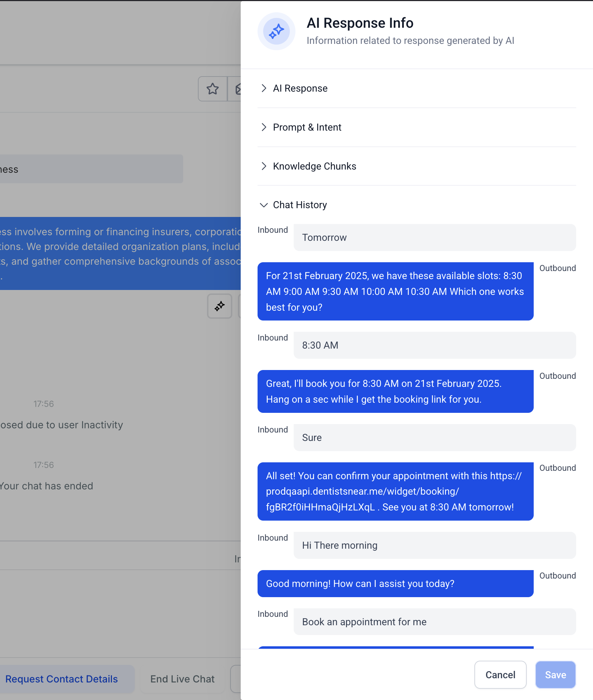Click the AI Response Info header icon
The width and height of the screenshot is (593, 700).
pos(276,31)
